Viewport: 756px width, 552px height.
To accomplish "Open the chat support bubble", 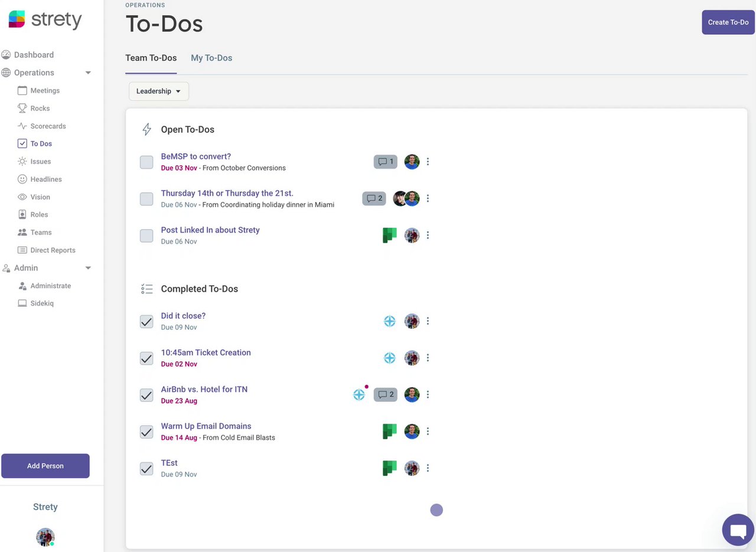I will click(x=738, y=530).
